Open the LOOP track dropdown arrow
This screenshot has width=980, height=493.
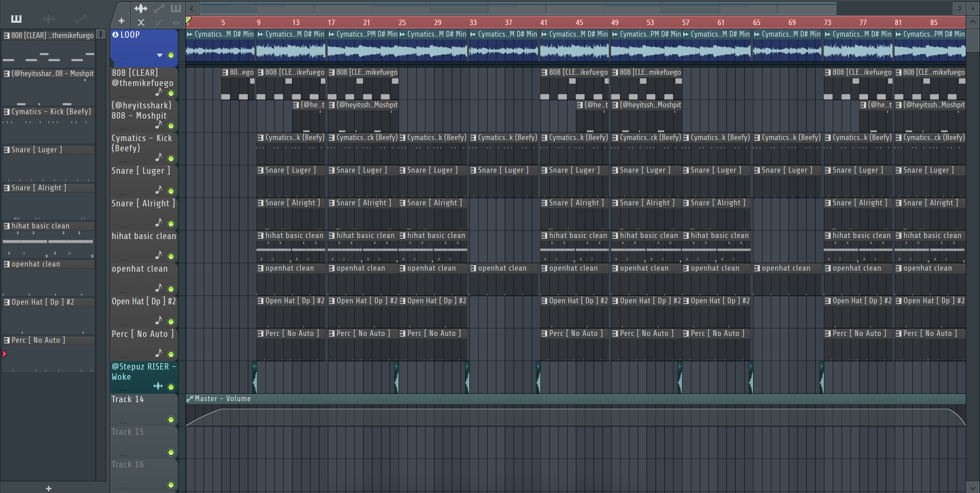(160, 55)
